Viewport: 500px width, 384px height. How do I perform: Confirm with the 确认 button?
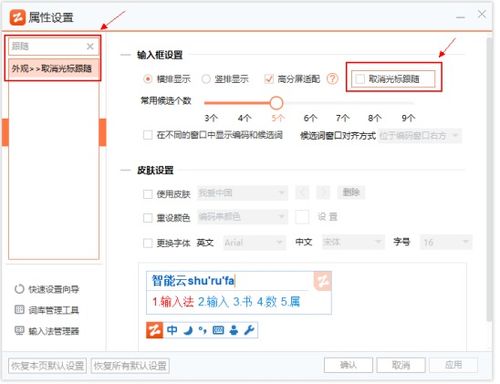point(348,365)
